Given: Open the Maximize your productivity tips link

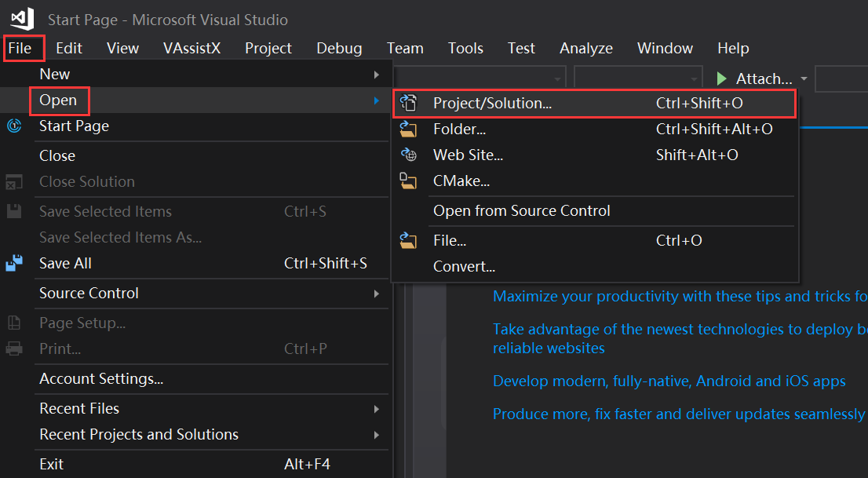Looking at the screenshot, I should pos(680,297).
